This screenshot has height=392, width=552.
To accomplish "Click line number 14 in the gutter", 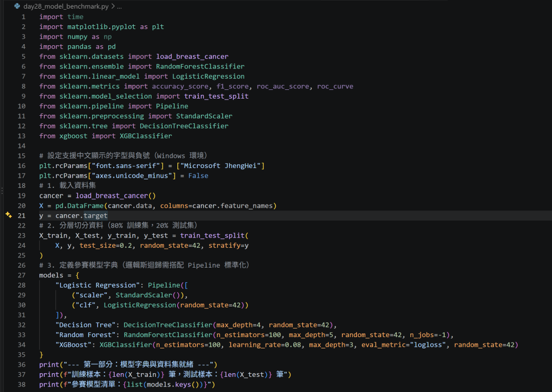I will click(x=22, y=145).
